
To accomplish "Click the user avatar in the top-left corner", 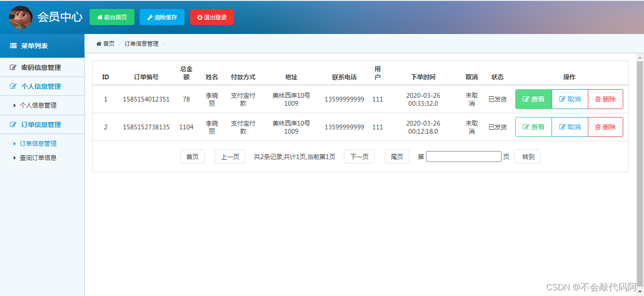I will [21, 17].
